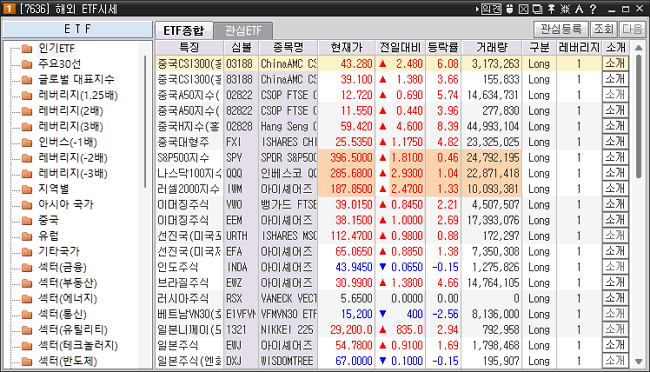Screen dimensions: 650x372
Task: Click the asterisk-shaped icon in title bar
Action: coord(565,9)
